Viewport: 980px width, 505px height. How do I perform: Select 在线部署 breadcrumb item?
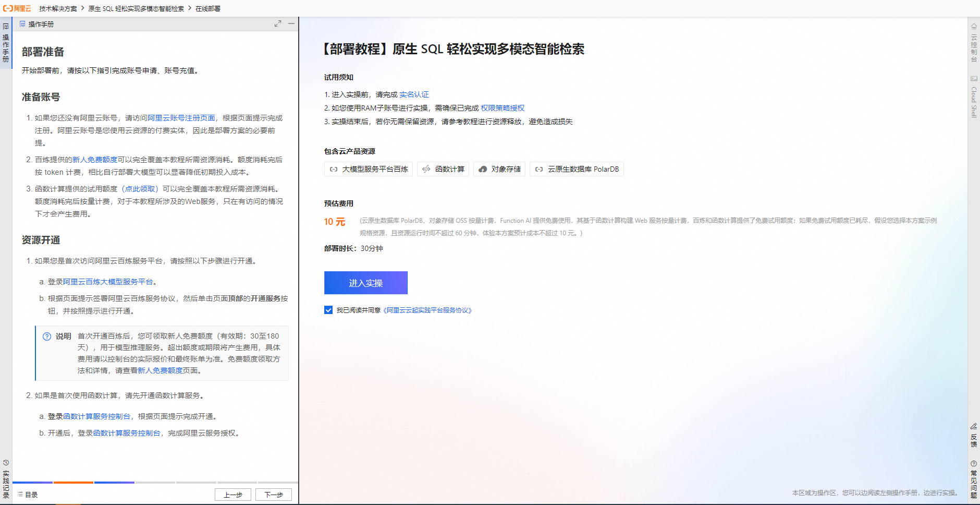[207, 8]
